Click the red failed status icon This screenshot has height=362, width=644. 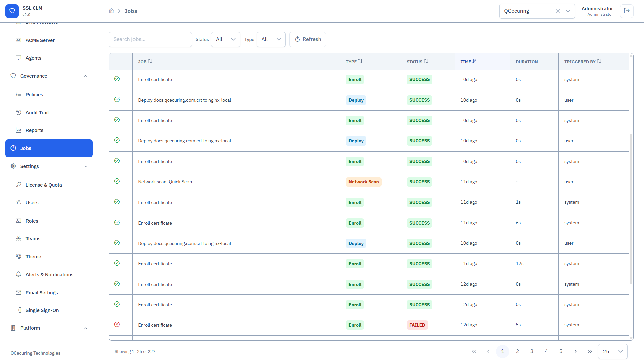pos(117,325)
